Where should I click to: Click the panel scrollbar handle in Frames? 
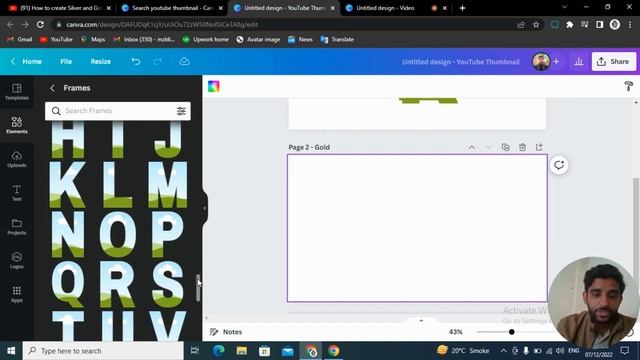pyautogui.click(x=198, y=288)
